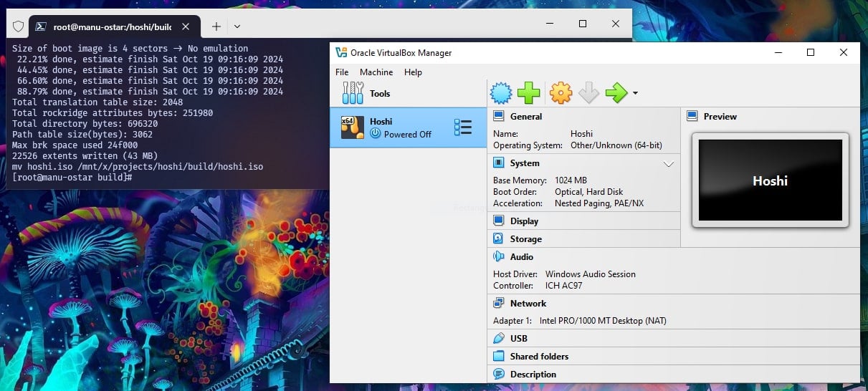This screenshot has height=391, width=868.
Task: Open the Start button dropdown arrow
Action: [x=635, y=93]
